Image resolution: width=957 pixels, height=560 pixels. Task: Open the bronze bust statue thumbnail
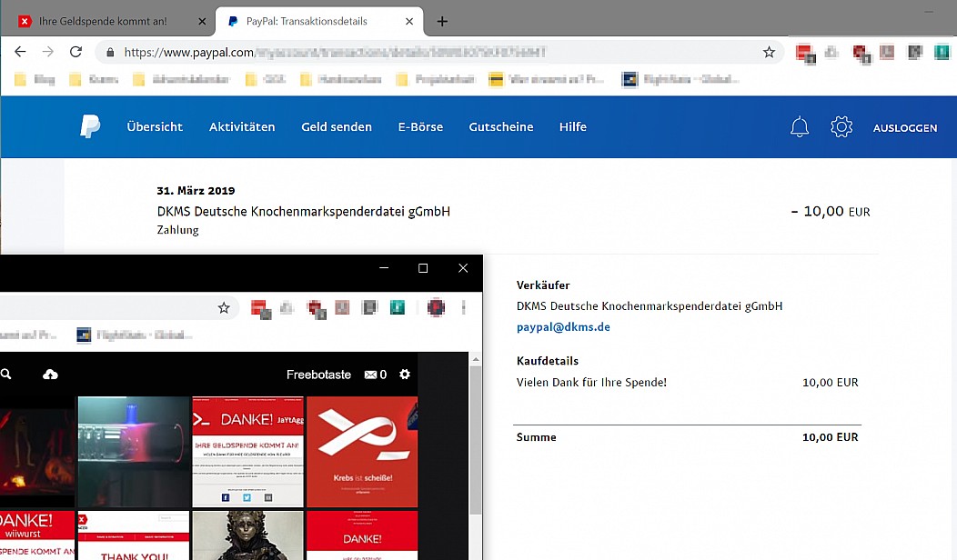247,535
